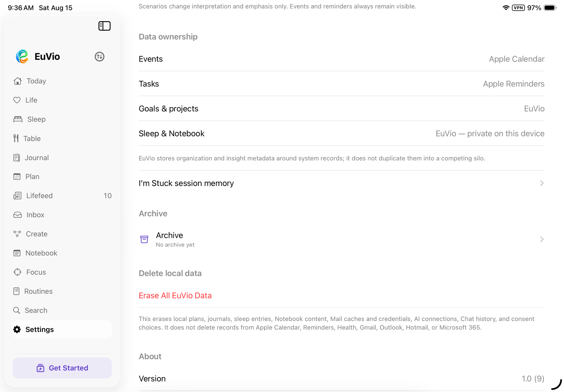Open Lifefeed via newspaper icon

pos(17,196)
